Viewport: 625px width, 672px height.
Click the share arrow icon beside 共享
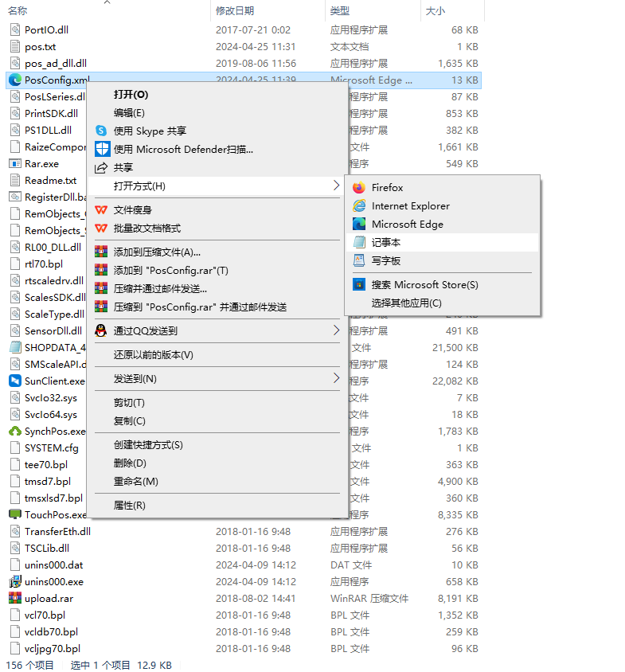101,167
